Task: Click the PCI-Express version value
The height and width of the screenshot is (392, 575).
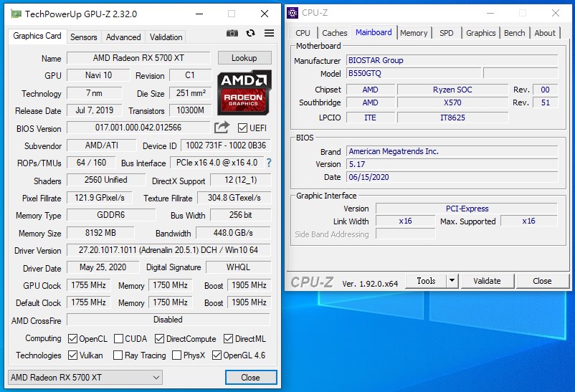Action: coord(467,209)
